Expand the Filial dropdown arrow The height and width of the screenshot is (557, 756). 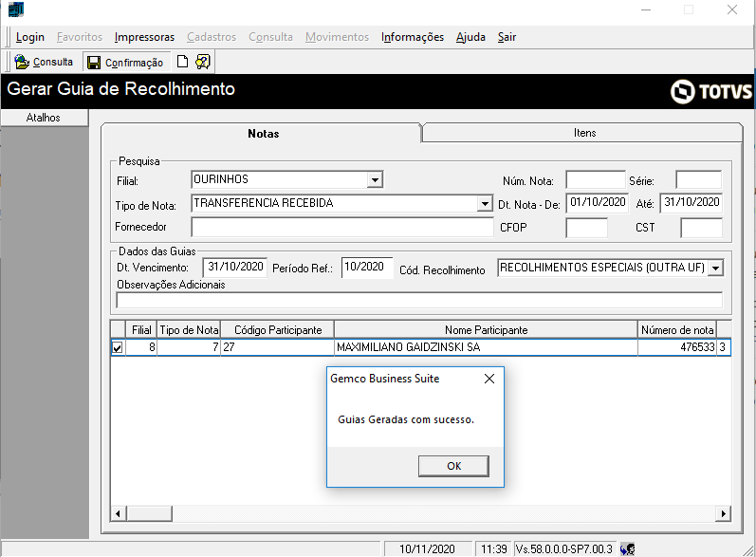375,180
